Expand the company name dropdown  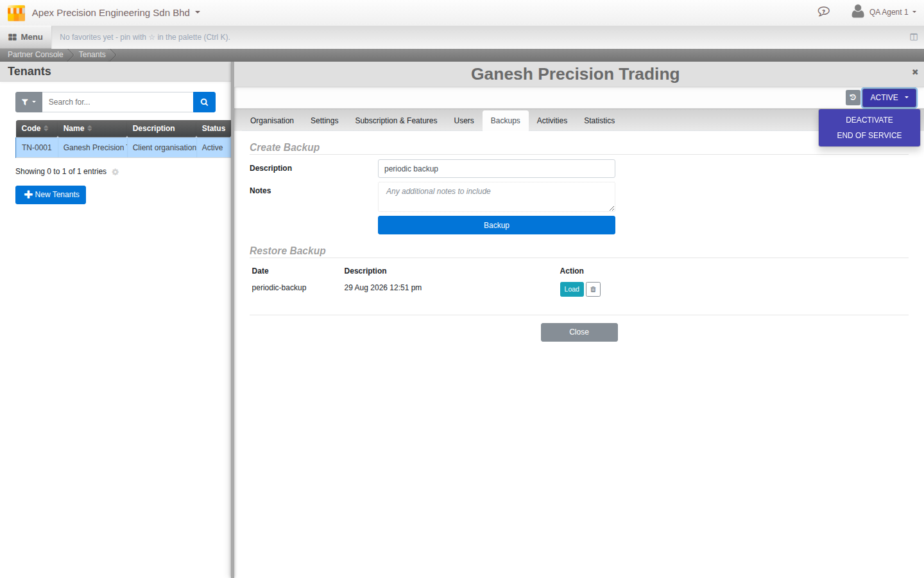point(116,13)
